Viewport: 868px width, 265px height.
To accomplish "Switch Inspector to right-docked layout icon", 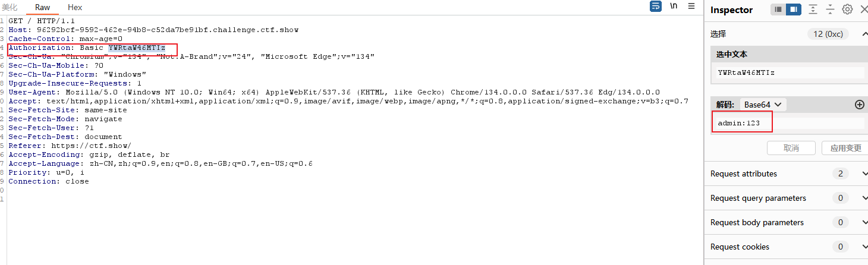I will point(793,10).
